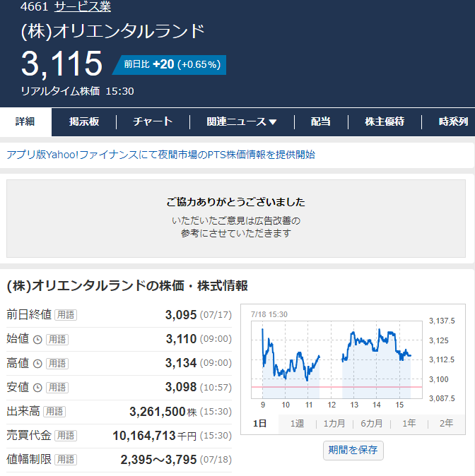
Task: Click the 3,115 current price
Action: click(62, 64)
